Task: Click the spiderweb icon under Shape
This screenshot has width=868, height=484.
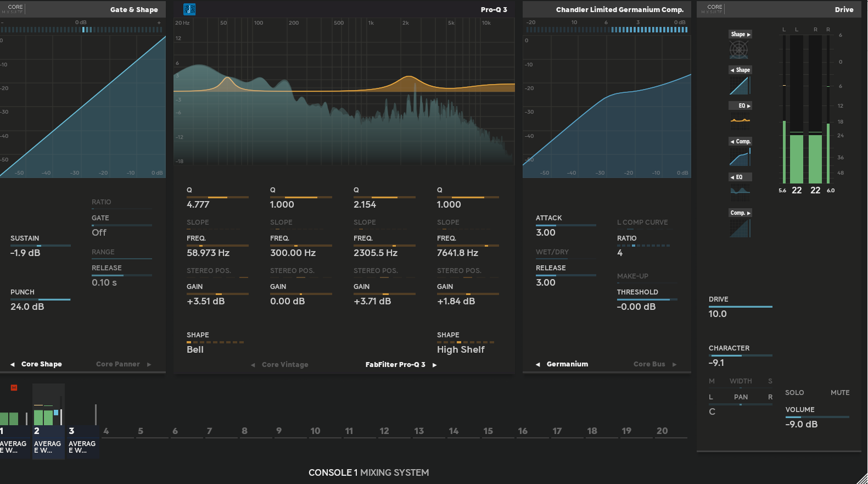Action: pos(739,50)
